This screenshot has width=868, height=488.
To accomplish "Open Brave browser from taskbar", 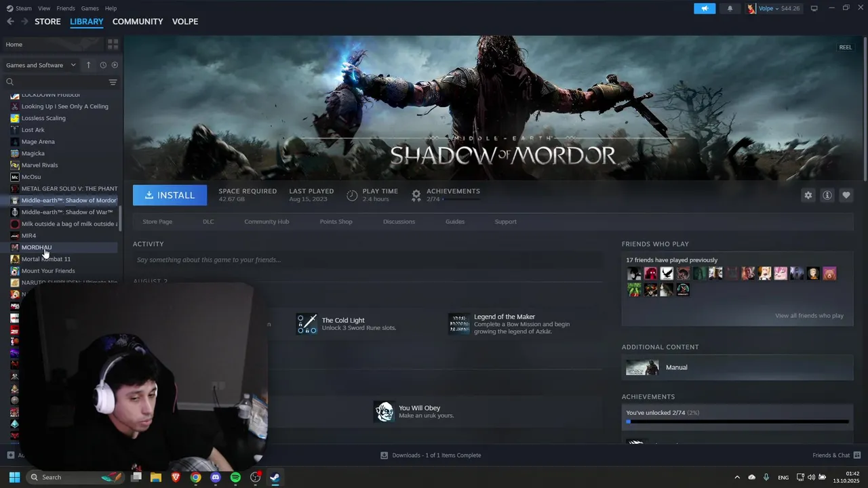I will pos(176,477).
